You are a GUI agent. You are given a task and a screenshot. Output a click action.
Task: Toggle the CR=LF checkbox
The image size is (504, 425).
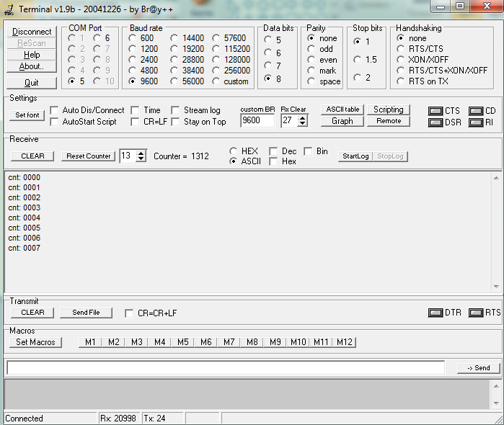136,122
